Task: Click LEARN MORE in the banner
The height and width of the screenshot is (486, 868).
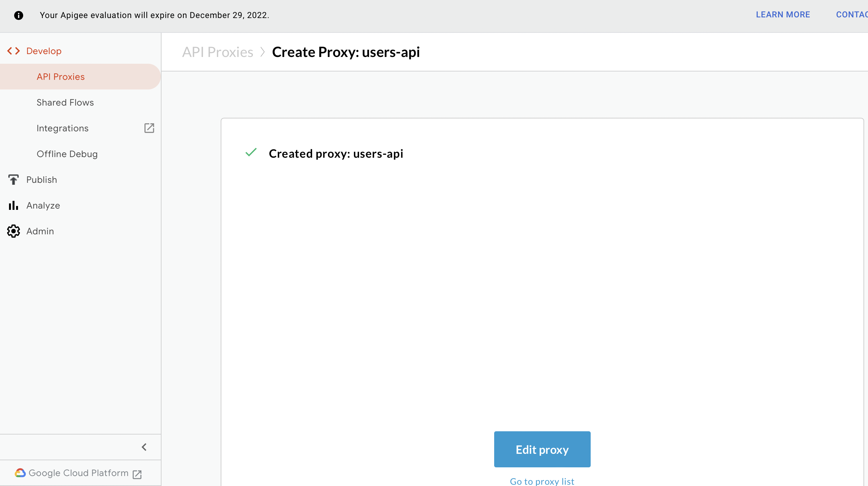Action: click(x=783, y=14)
